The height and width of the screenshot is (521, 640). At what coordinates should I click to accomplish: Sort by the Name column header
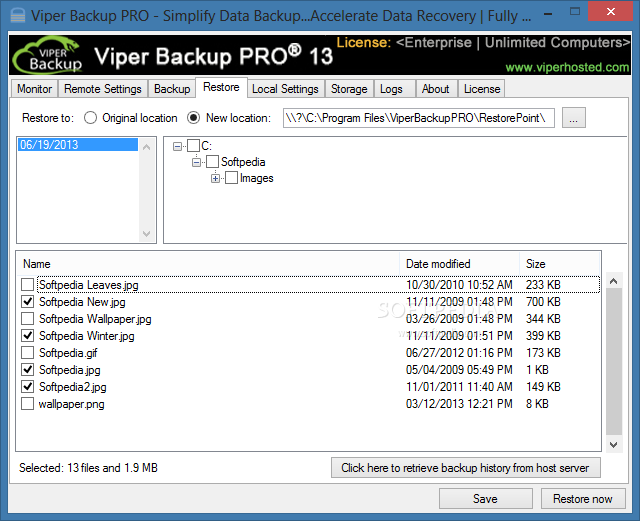point(208,264)
